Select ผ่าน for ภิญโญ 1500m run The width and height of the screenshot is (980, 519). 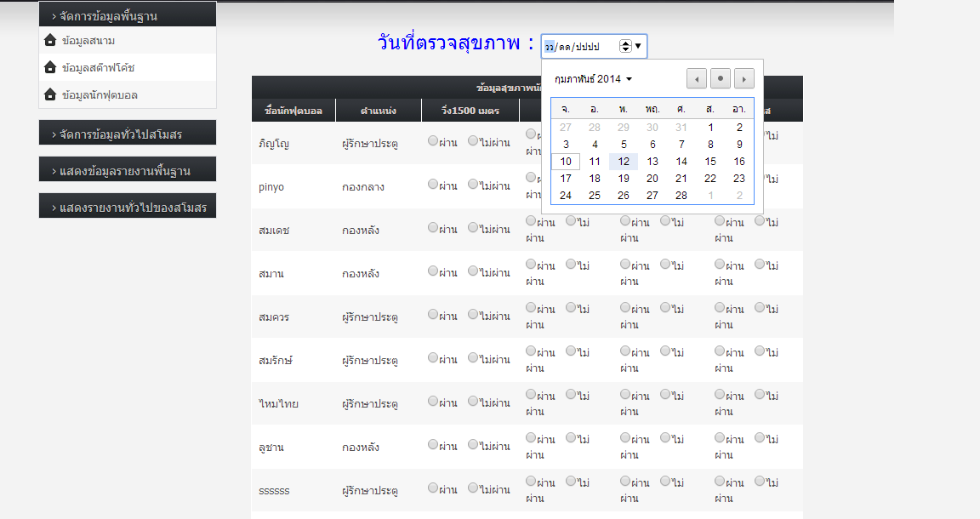[432, 140]
